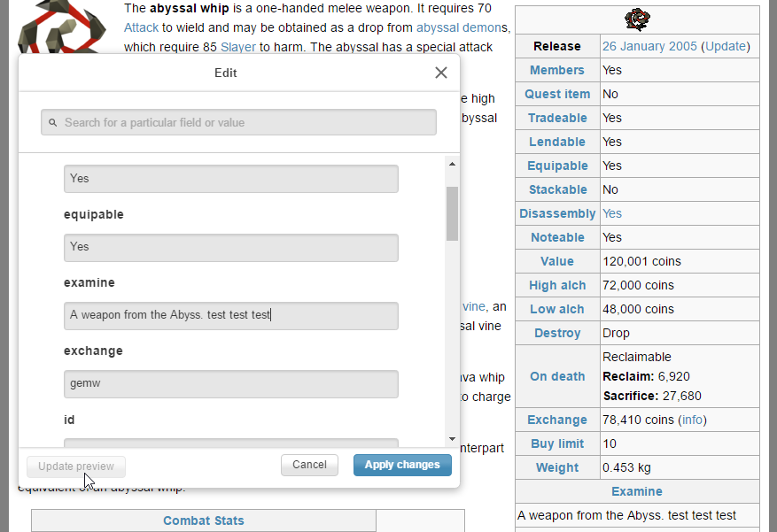Click the dialog's vertical scrollbar thumb
The width and height of the screenshot is (777, 532).
point(452,212)
